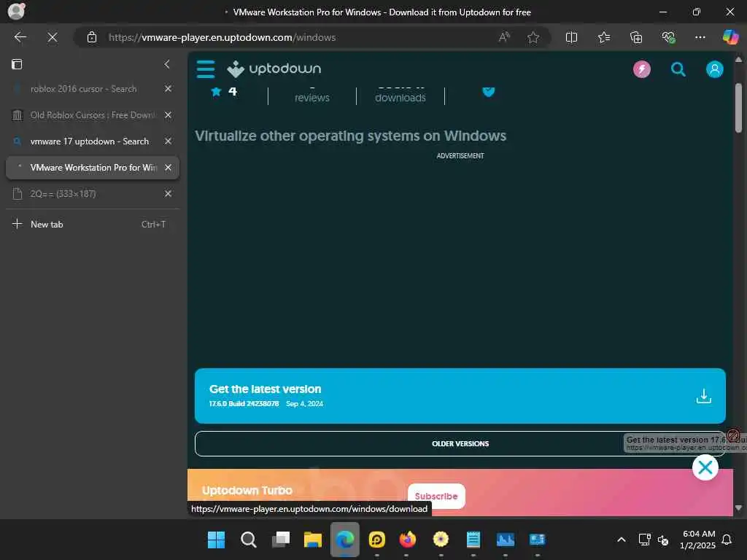Open the Read aloud icon in address bar

[x=504, y=37]
